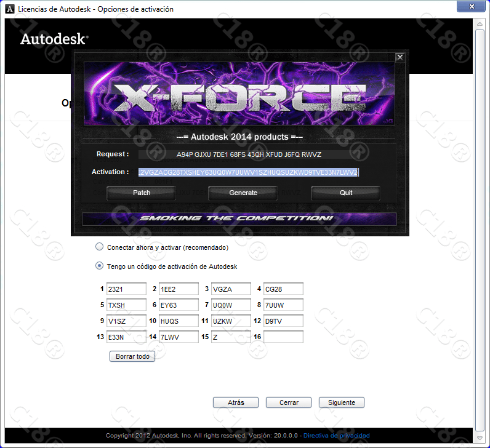Click the 'Borrar todo' button
490x448 pixels.
[x=132, y=356]
